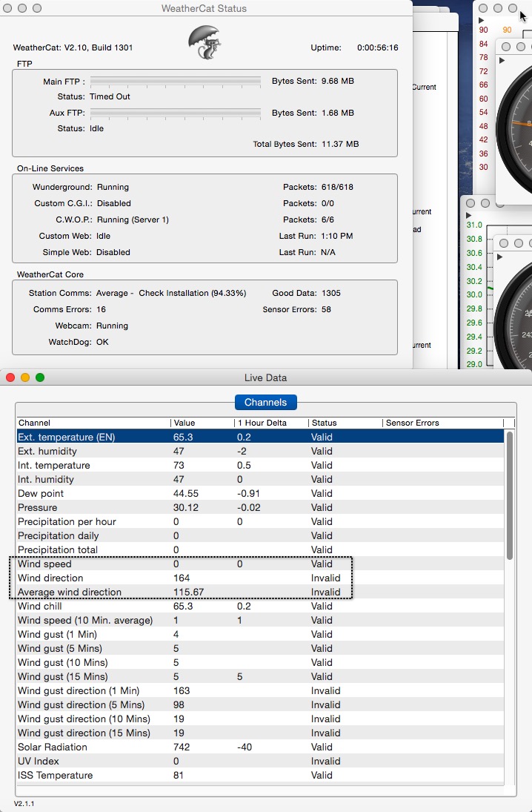Viewport: 532px width, 812px height.
Task: Select the Precipitation per hour row
Action: pos(260,521)
